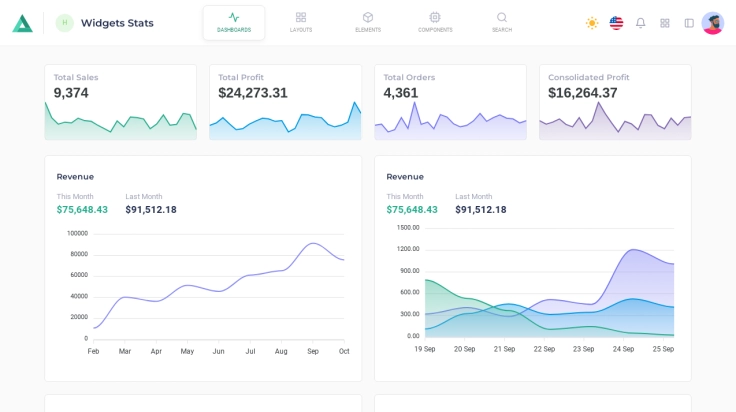
Task: Open the Layouts menu
Action: 301,22
